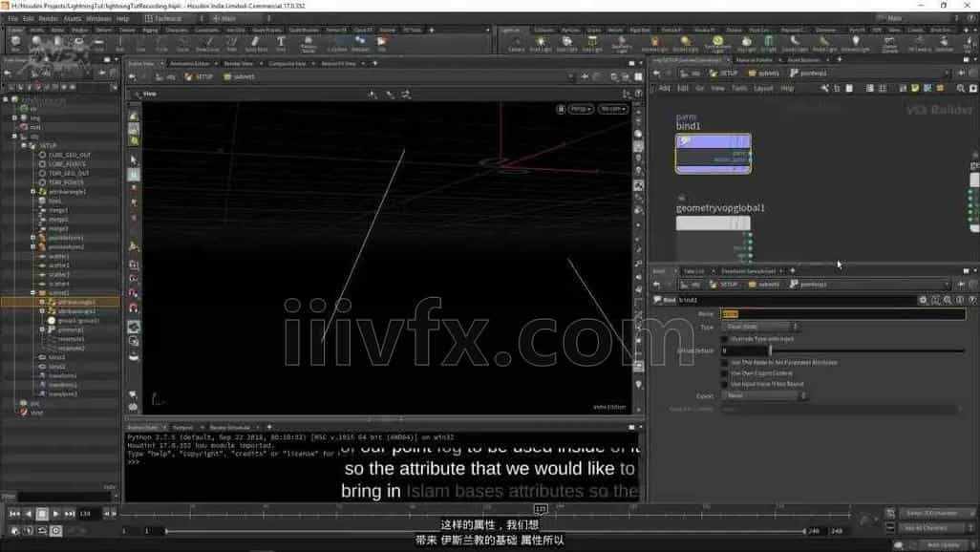Select the Area Light shelf tool

click(592, 43)
